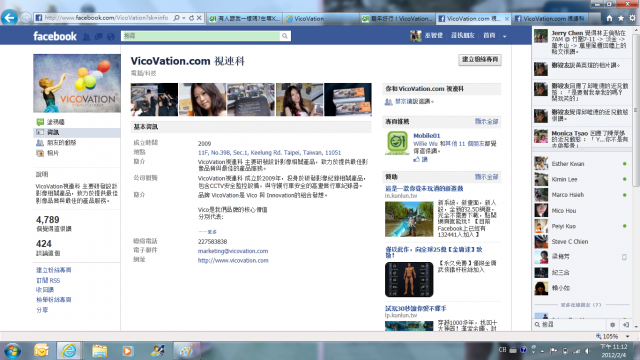Open the Favorites star icon
The height and width of the screenshot is (360, 640).
[621, 18]
